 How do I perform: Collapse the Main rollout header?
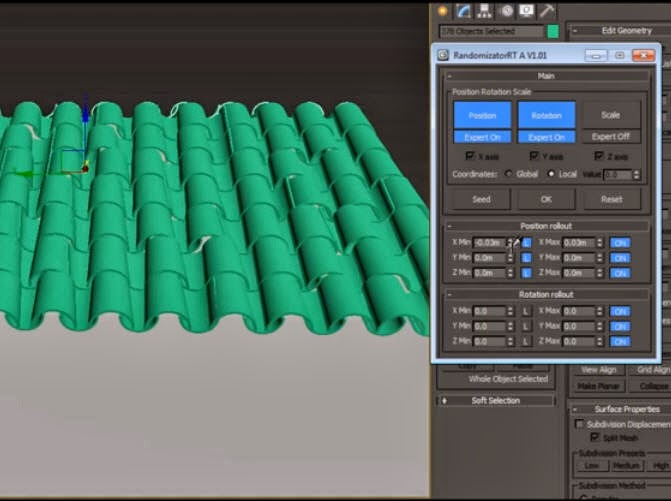coord(546,76)
